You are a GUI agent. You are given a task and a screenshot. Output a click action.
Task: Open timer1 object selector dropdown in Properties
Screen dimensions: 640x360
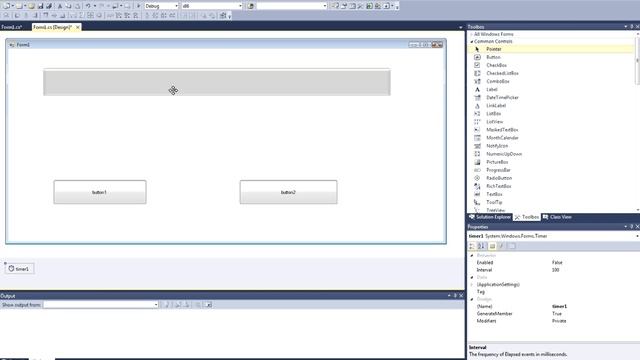(x=637, y=236)
